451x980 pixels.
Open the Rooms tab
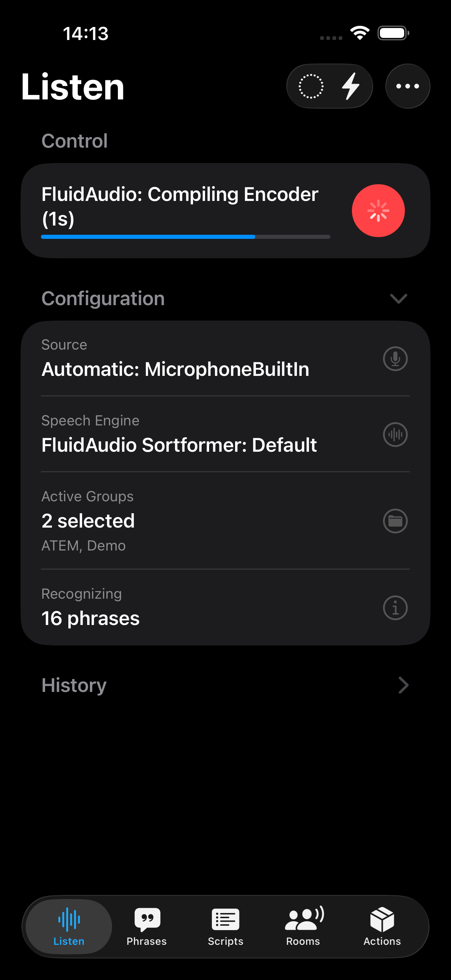click(303, 927)
